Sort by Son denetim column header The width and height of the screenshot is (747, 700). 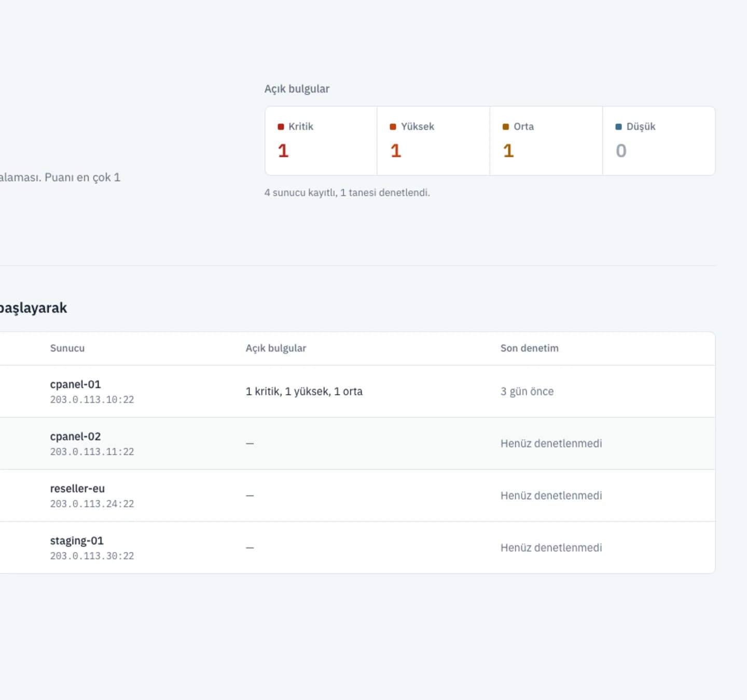530,348
